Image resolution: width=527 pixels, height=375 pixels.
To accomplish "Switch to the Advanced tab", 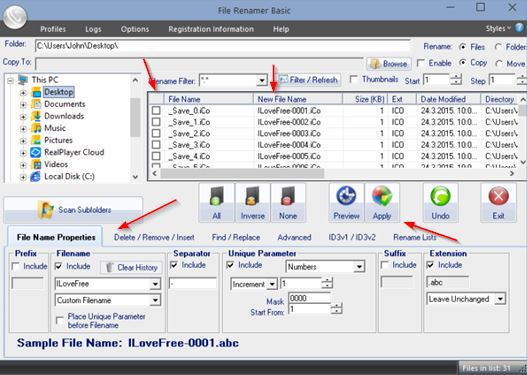I will point(294,237).
